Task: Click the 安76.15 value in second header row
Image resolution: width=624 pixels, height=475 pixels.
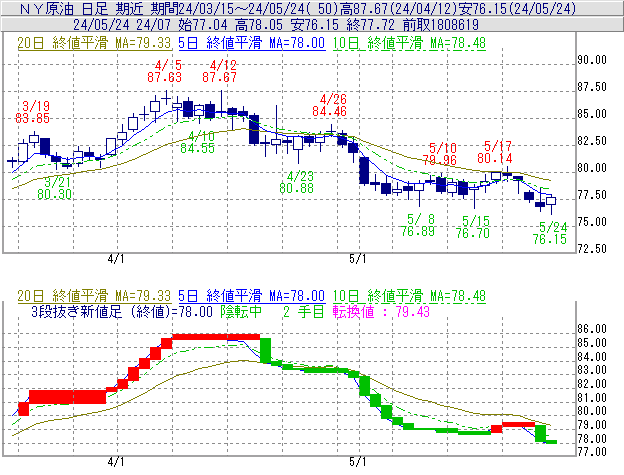Action: (314, 25)
